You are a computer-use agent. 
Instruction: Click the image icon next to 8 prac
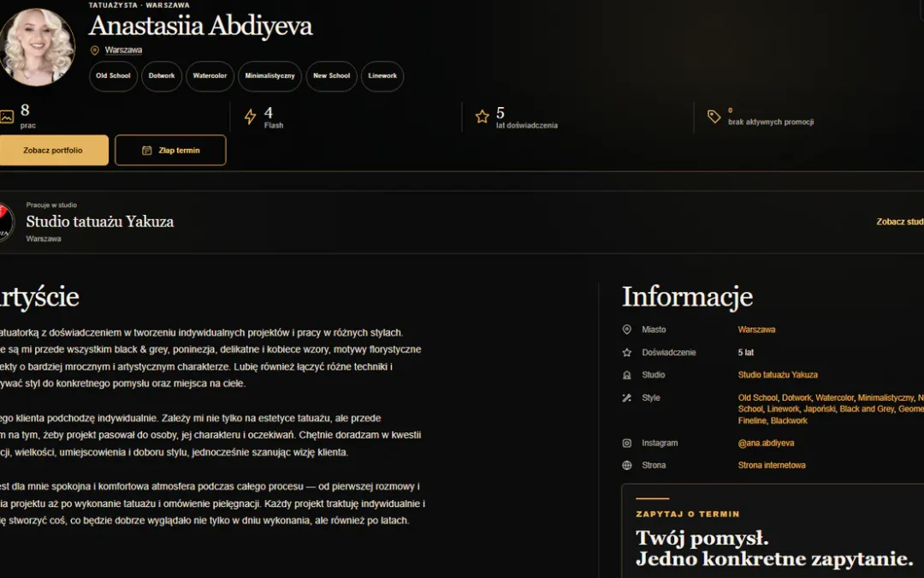point(6,116)
